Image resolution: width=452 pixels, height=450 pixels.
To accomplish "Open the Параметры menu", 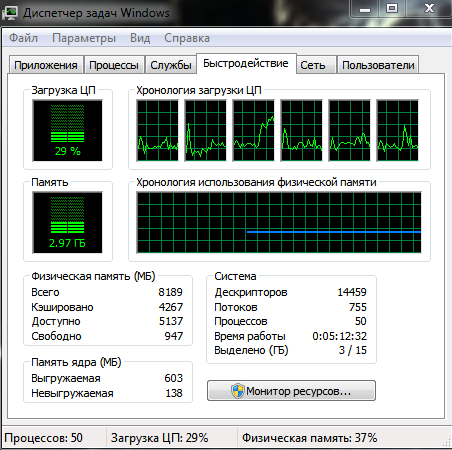I will (84, 38).
